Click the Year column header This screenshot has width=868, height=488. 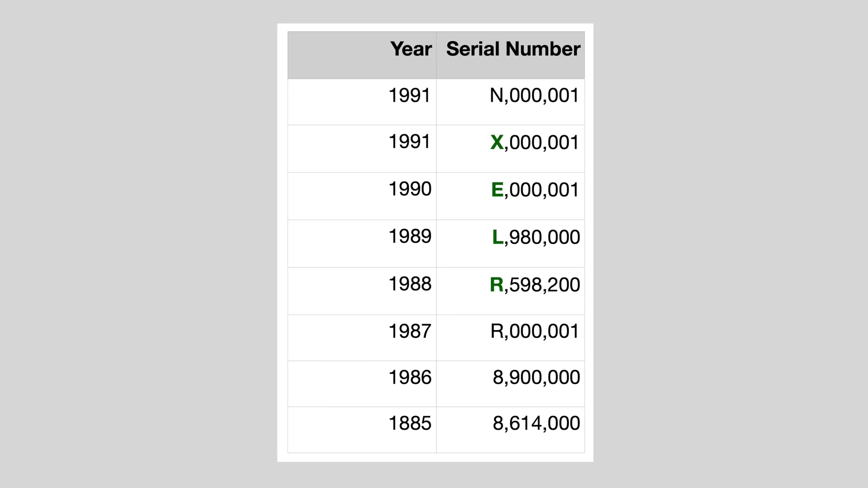pos(362,55)
